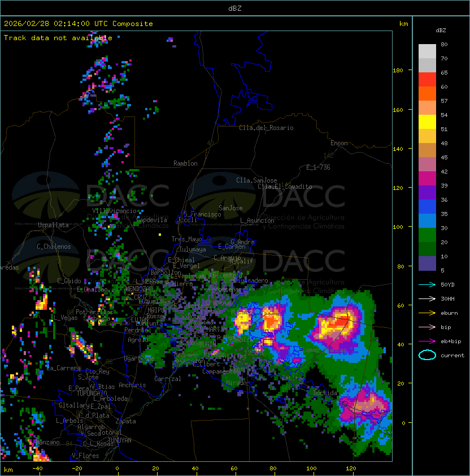Pick the bright yellow 51-54 dBZ swatch

point(427,122)
